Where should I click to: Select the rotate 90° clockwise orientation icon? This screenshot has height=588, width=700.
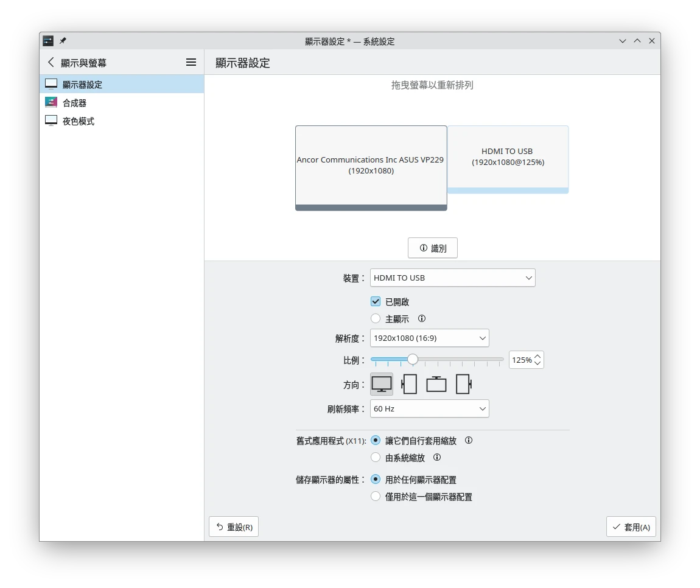click(409, 384)
